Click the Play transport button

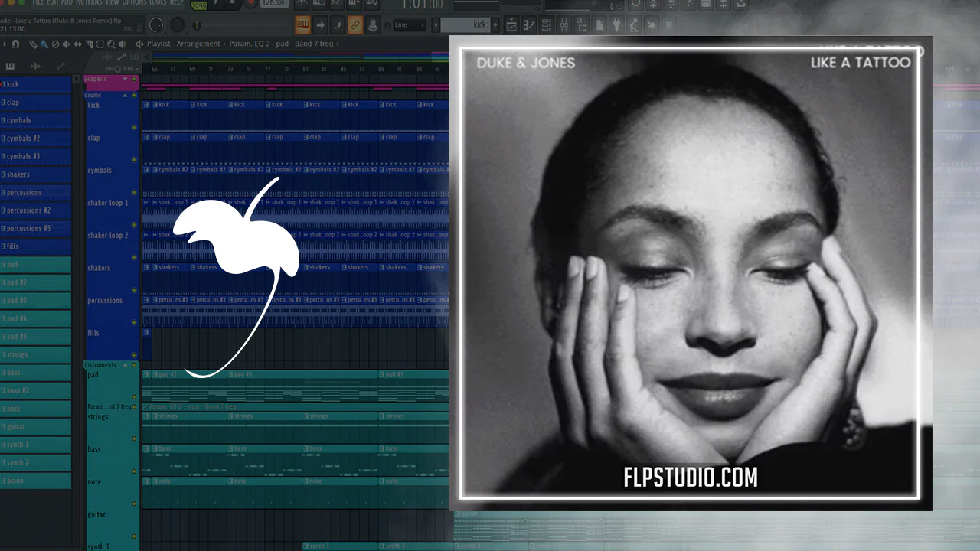217,3
